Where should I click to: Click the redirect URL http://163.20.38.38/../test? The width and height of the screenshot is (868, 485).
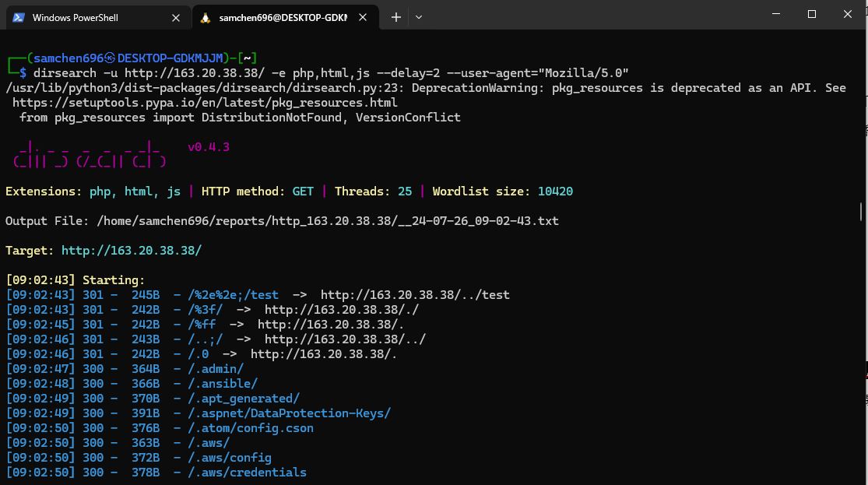415,294
